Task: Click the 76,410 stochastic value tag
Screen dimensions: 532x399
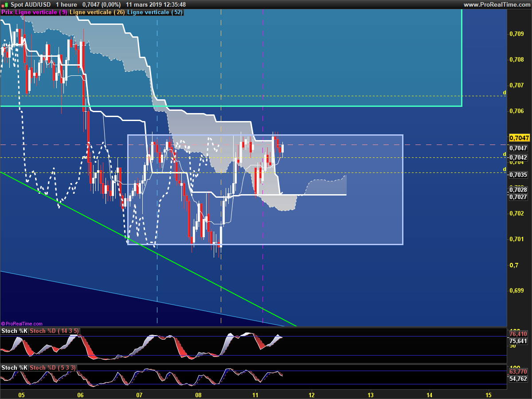Action: 518,334
